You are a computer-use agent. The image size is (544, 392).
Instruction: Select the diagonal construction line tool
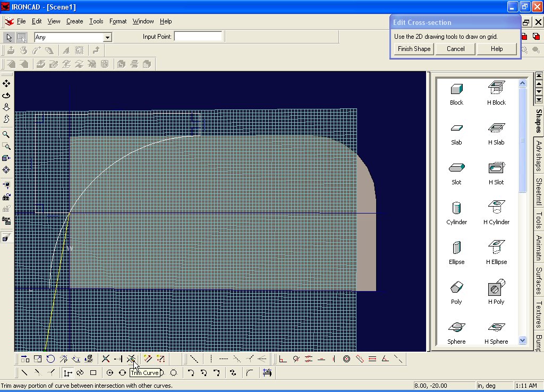pyautogui.click(x=194, y=359)
